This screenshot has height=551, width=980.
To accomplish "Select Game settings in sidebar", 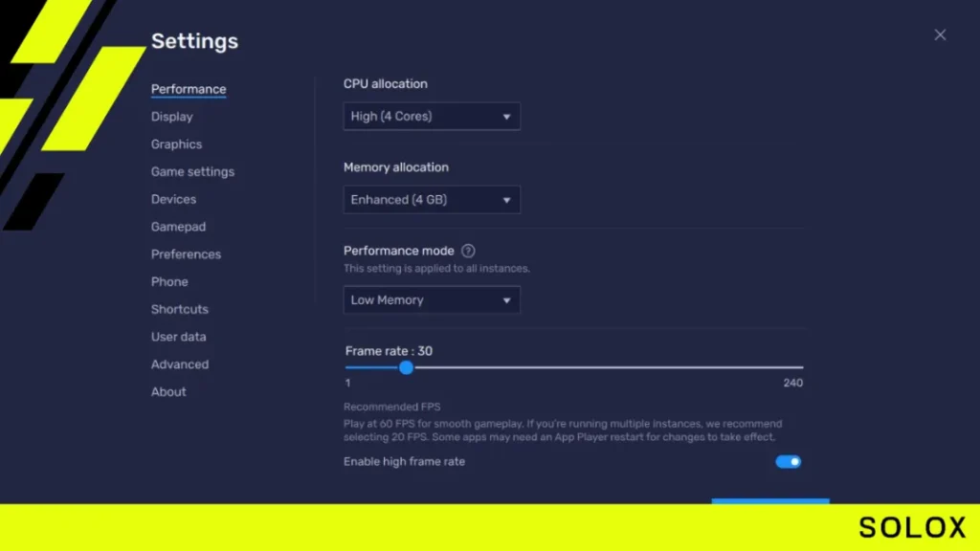I will (192, 172).
